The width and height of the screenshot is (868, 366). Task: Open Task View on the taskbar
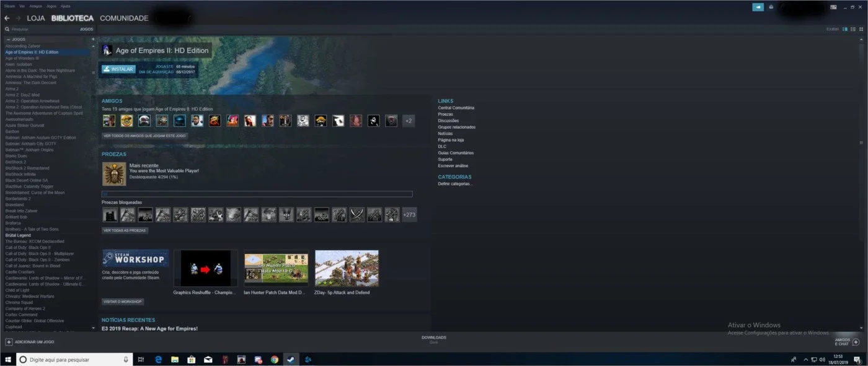point(141,359)
